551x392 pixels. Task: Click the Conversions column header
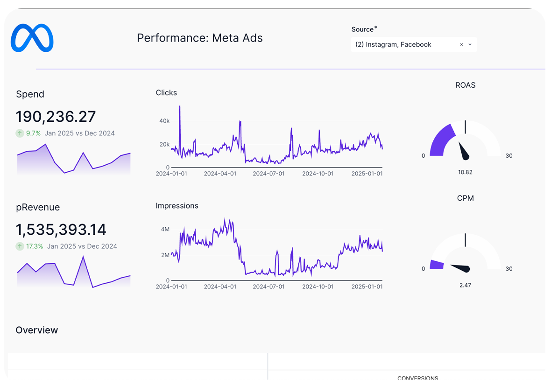[417, 378]
